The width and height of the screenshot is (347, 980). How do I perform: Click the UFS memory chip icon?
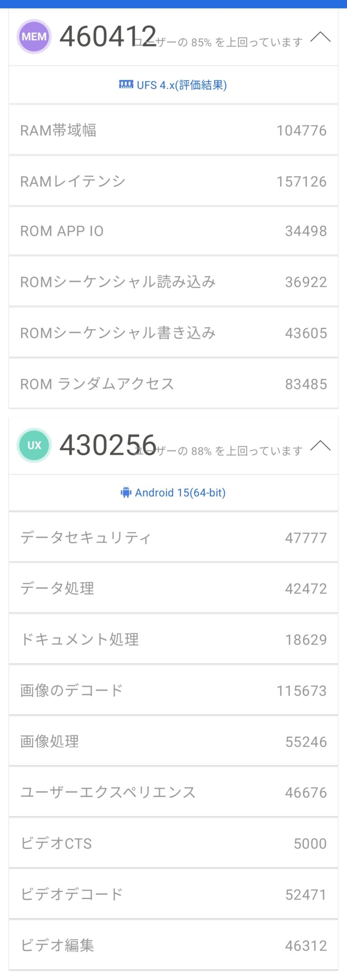point(126,84)
